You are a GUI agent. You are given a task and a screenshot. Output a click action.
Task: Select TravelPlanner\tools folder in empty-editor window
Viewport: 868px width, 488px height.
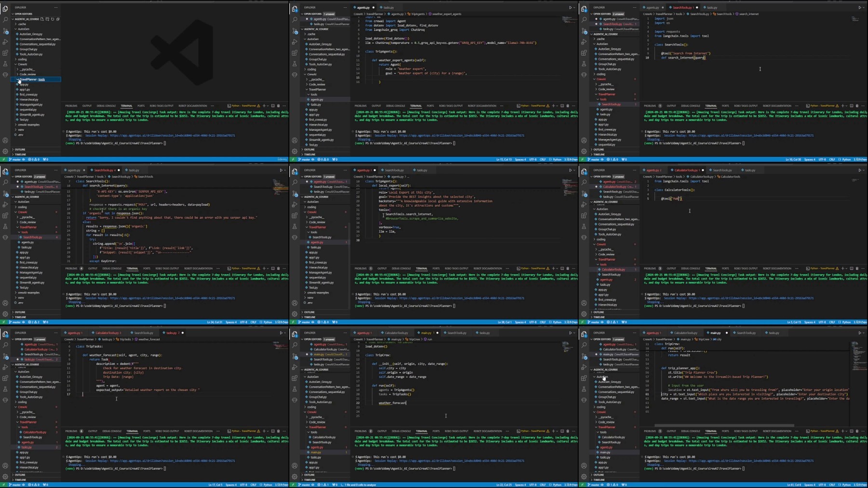pos(36,79)
